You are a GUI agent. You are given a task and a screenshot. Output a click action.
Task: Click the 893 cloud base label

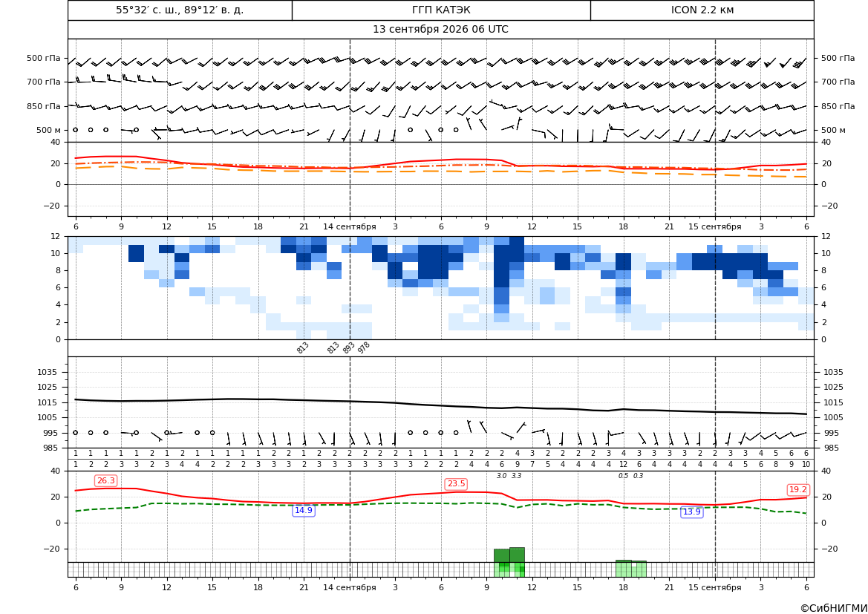pos(349,347)
